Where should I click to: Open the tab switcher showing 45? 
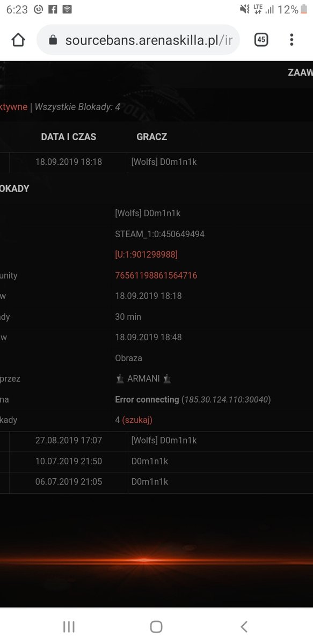click(261, 40)
